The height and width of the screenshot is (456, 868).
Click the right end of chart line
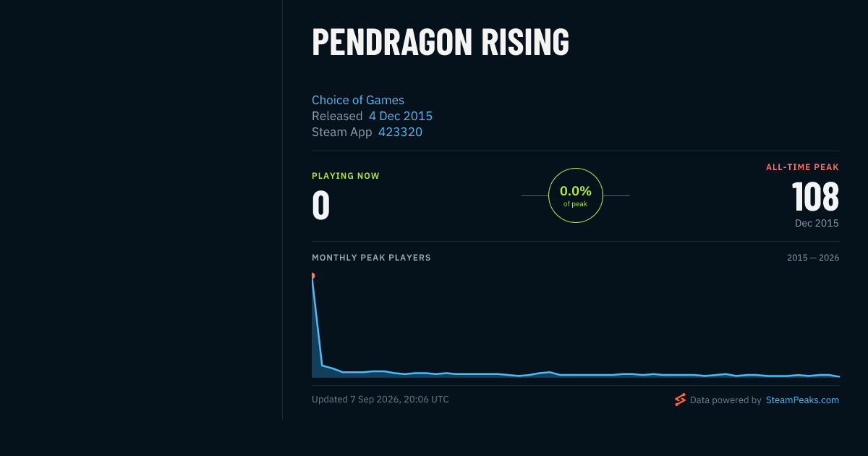(838, 376)
